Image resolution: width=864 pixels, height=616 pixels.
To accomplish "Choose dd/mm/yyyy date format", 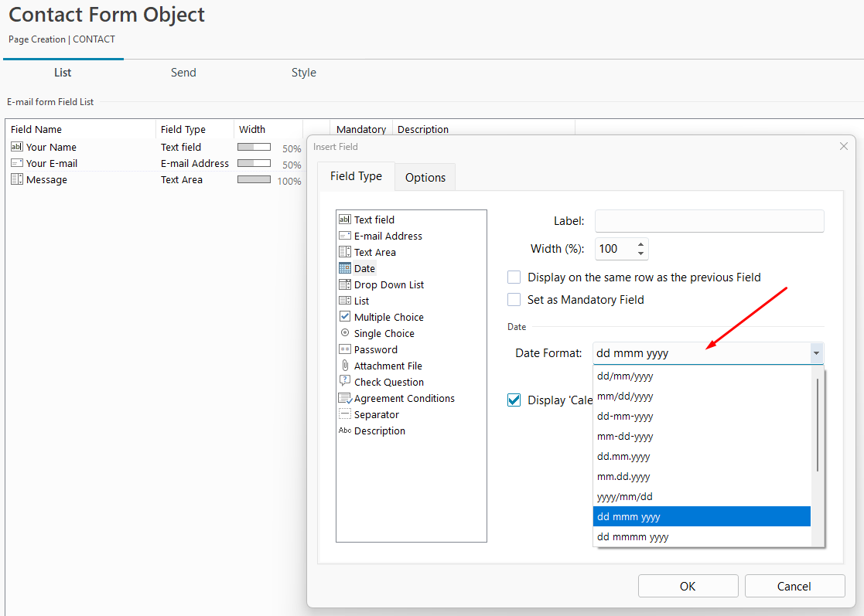I will coord(702,376).
